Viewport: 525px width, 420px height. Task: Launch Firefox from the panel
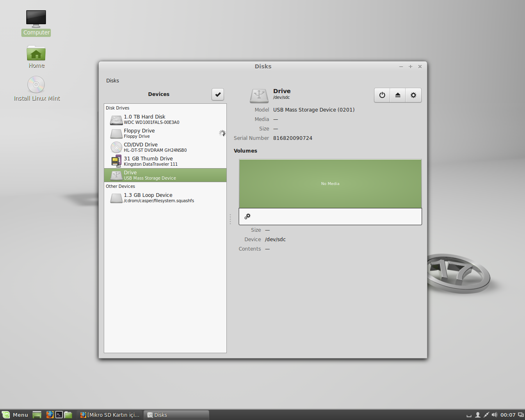coord(50,415)
